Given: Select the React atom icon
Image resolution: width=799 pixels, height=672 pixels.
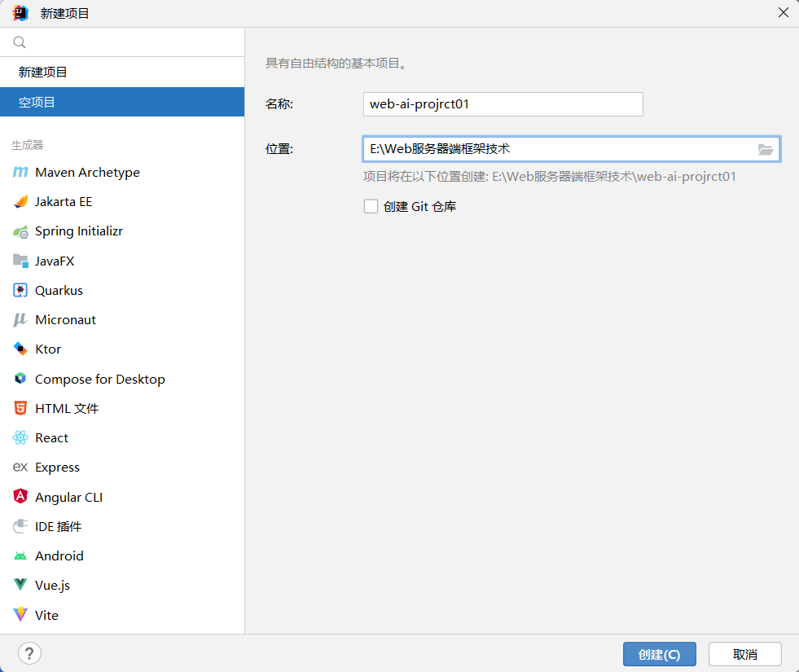Looking at the screenshot, I should (20, 437).
